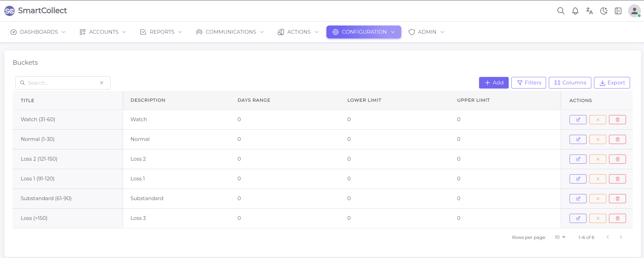
Task: Toggle the sidebar layout icon
Action: (618, 11)
